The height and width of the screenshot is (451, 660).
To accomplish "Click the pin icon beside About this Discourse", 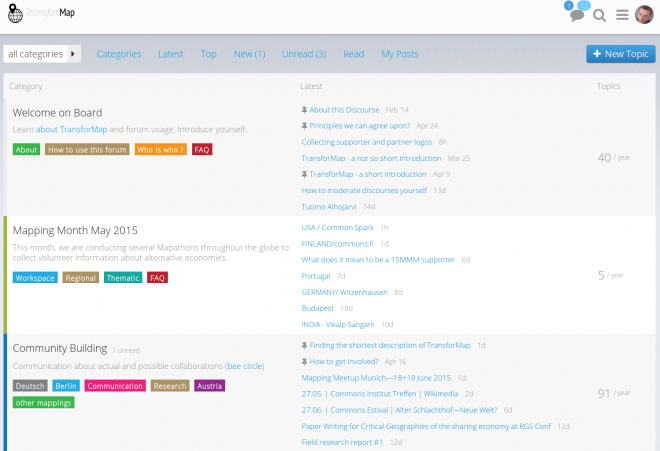I will [304, 110].
